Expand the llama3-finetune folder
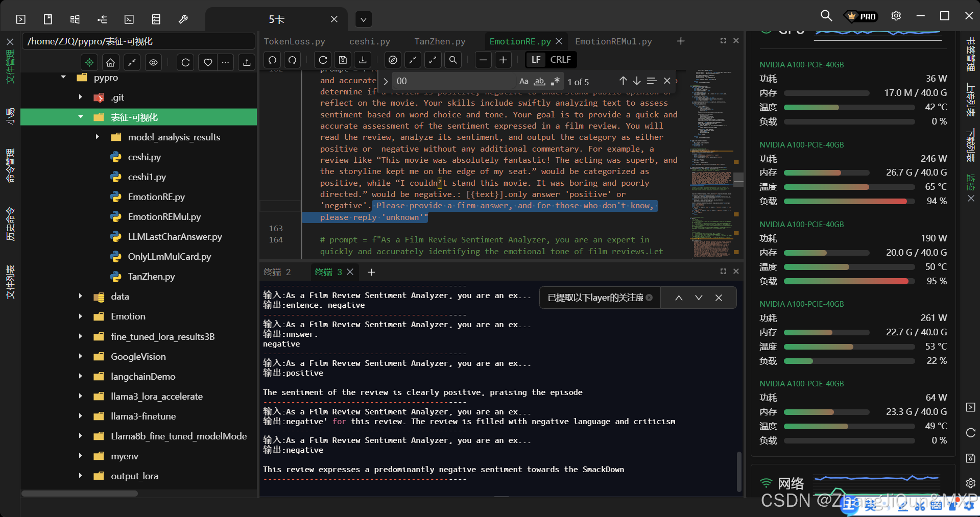This screenshot has height=517, width=980. tap(81, 416)
